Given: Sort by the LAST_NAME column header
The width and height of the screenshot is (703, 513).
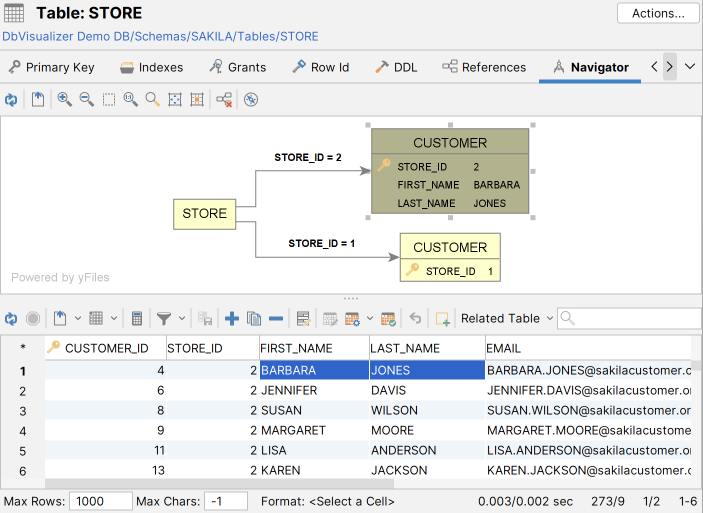Looking at the screenshot, I should click(x=427, y=348).
